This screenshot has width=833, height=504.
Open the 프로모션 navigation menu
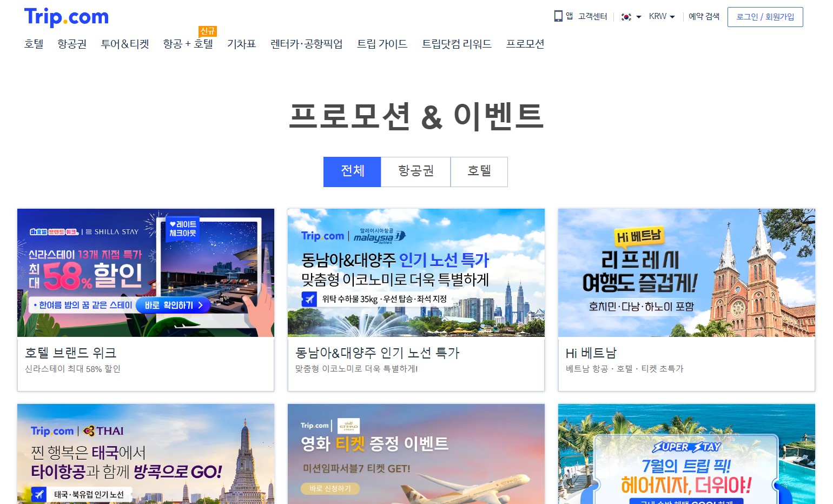pyautogui.click(x=525, y=44)
